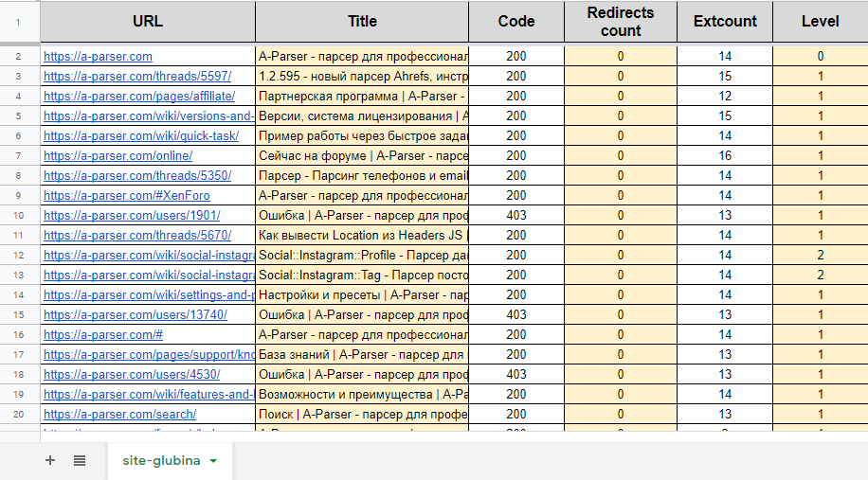Open the site-glubina tab dropdown arrow

click(x=213, y=461)
